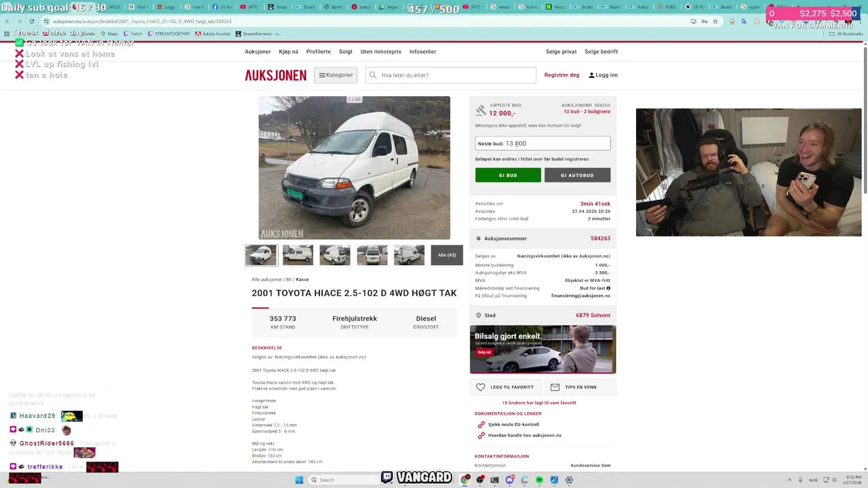This screenshot has width=868, height=488.
Task: Click the volume icon in system tray
Action: point(835,480)
